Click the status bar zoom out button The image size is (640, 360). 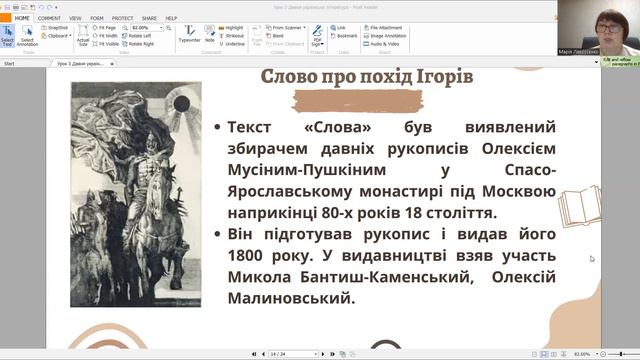tap(603, 354)
